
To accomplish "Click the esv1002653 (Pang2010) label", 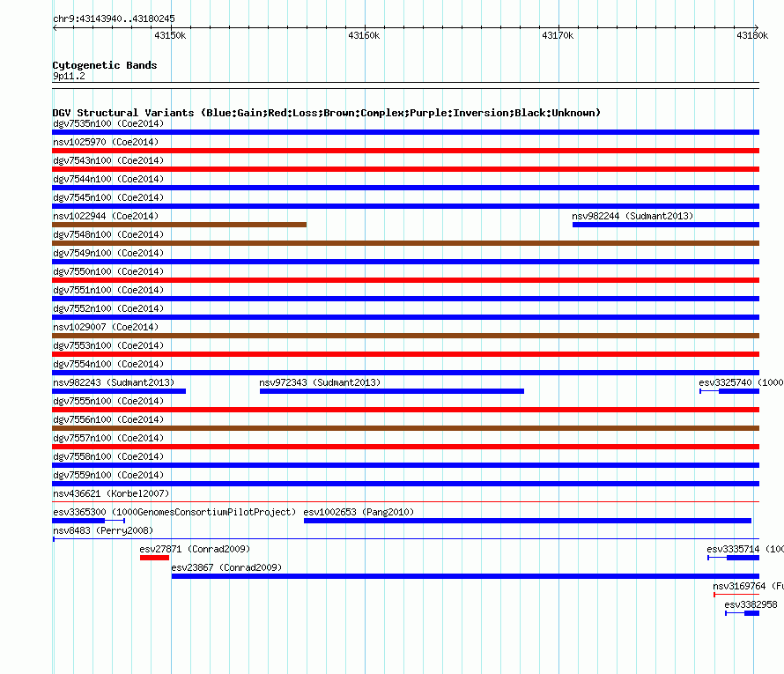I will [359, 512].
